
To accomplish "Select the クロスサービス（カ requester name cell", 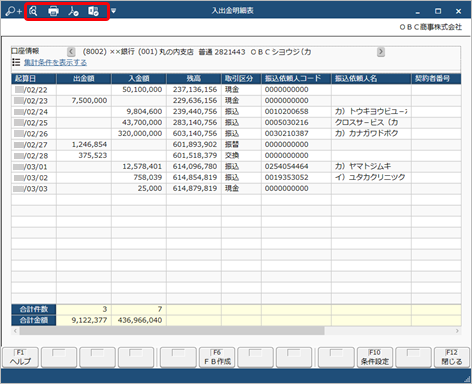I will (371, 123).
